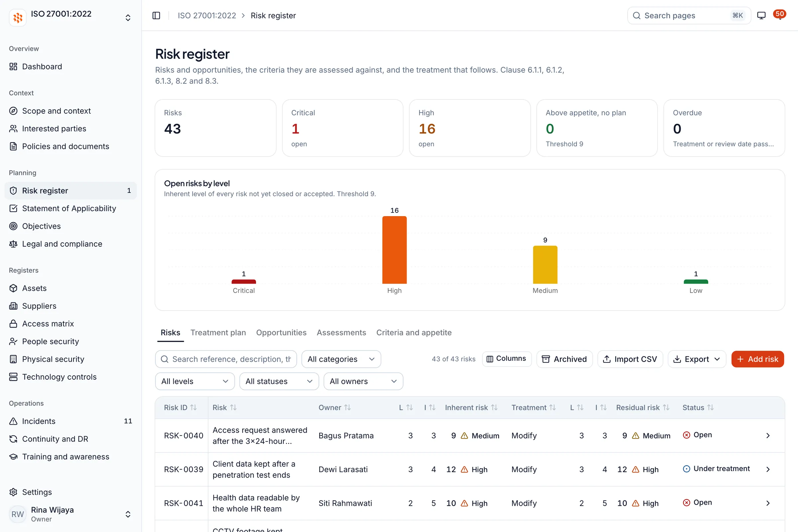
Task: Open Technology controls register
Action: point(70,377)
